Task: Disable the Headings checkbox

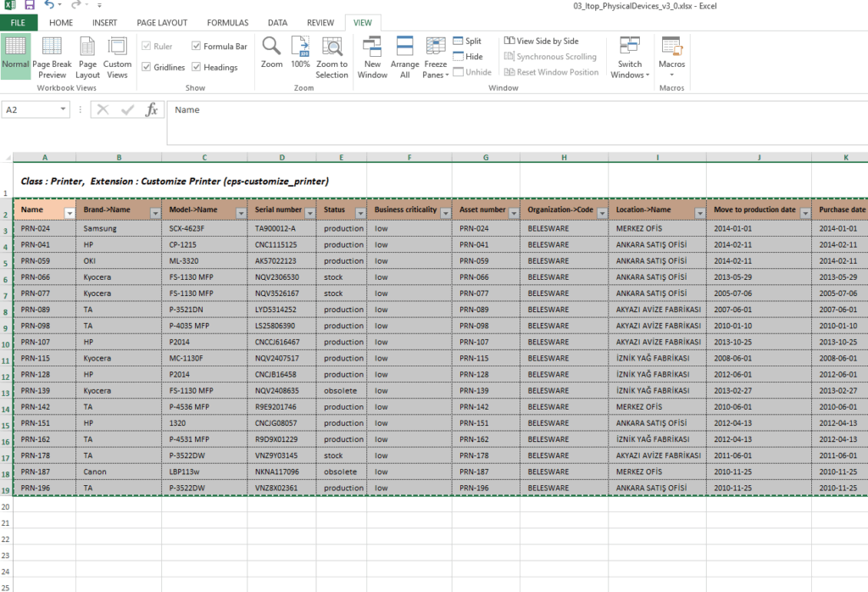Action: coord(197,67)
